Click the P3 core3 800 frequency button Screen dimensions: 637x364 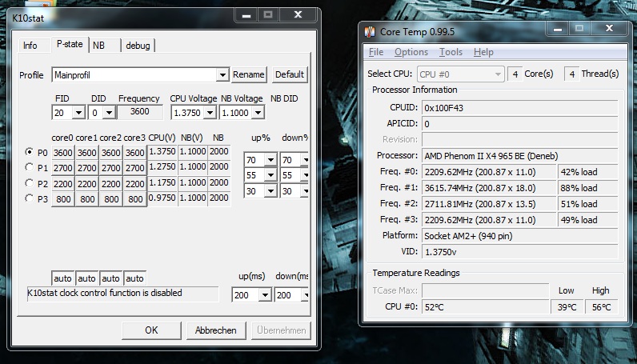click(135, 199)
